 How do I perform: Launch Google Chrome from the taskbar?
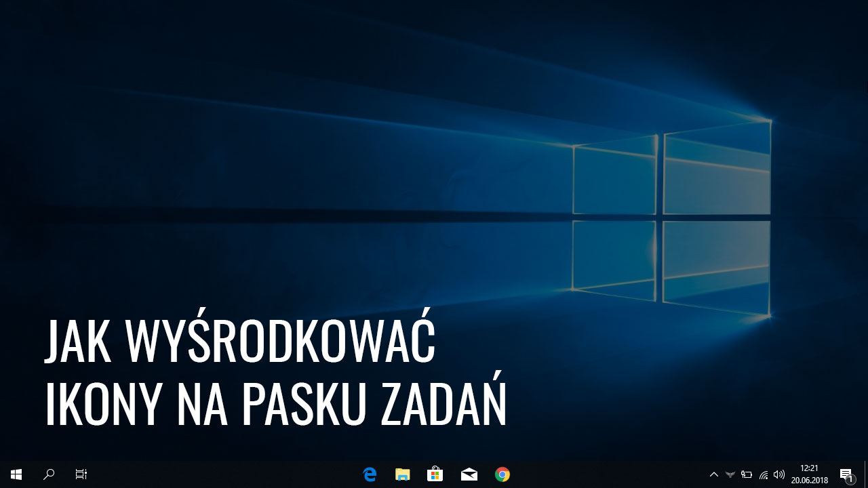tap(502, 474)
